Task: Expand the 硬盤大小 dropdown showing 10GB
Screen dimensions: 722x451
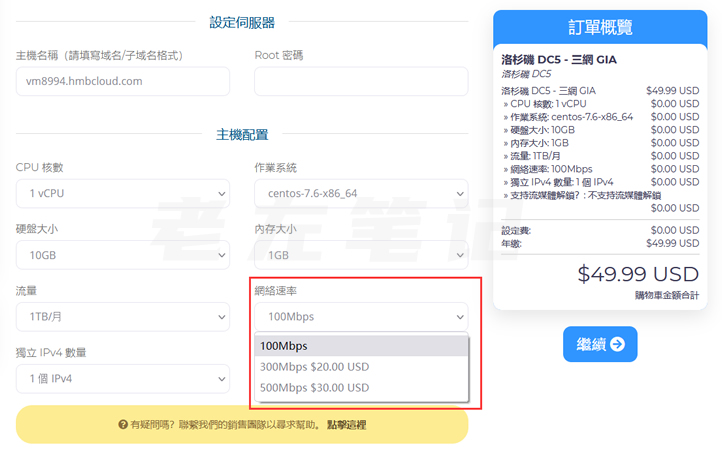Action: pyautogui.click(x=122, y=255)
